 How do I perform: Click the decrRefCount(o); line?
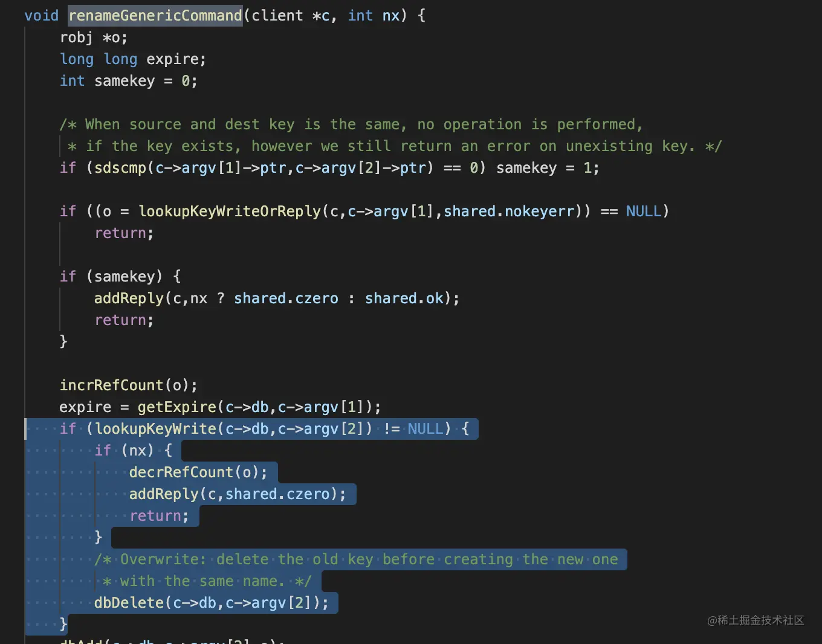click(x=198, y=472)
